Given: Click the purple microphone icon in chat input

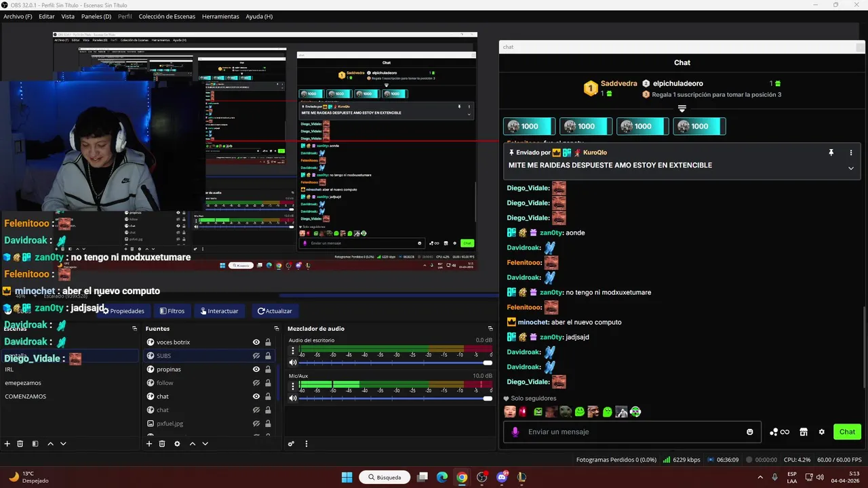Looking at the screenshot, I should tap(515, 432).
